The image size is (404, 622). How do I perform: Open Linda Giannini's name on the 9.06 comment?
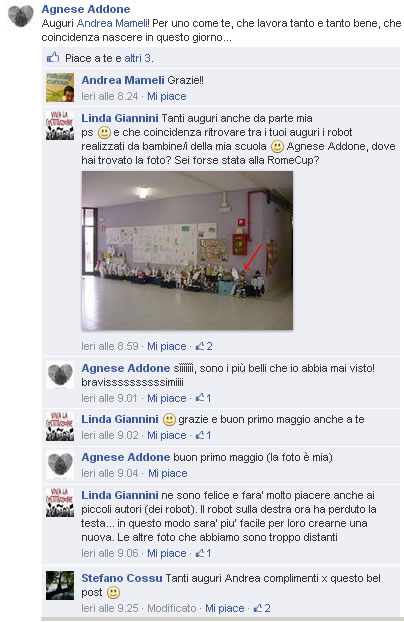120,495
